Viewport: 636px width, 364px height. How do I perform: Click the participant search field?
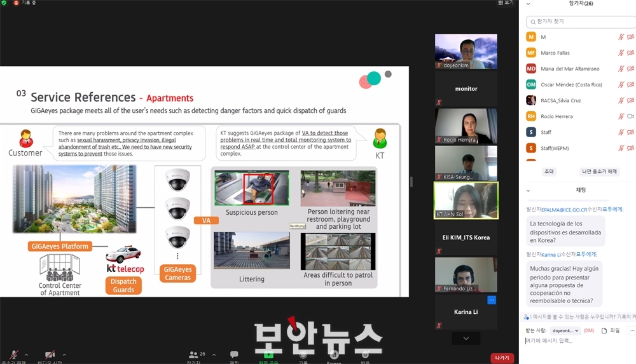click(581, 22)
